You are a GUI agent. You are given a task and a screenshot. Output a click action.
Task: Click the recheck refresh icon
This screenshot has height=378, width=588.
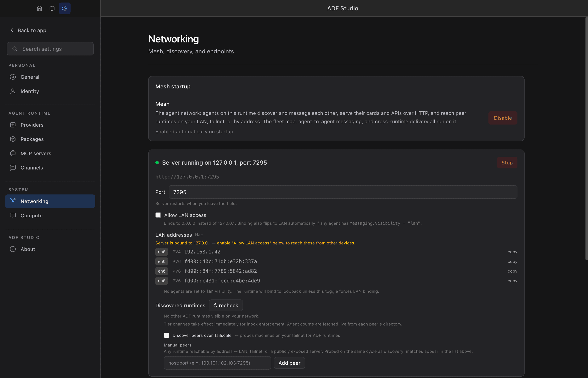(x=215, y=305)
